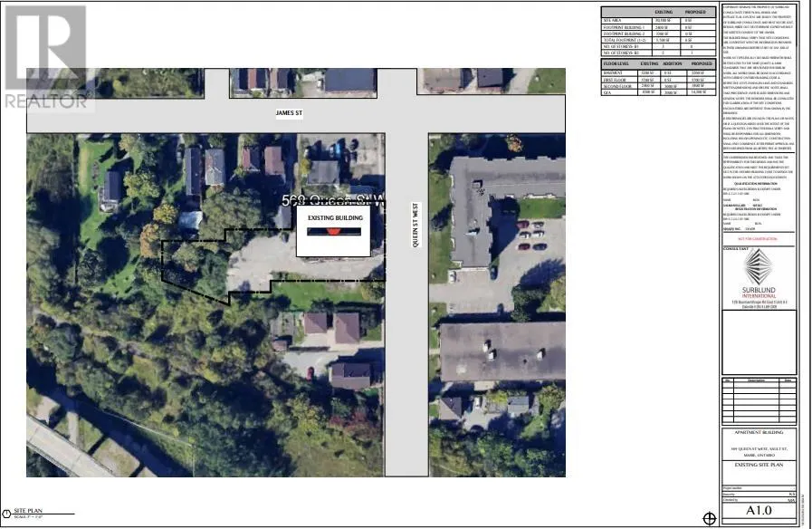Click the red marker under EXISTING BUILDING
This screenshot has height=529, width=812.
coord(334,232)
